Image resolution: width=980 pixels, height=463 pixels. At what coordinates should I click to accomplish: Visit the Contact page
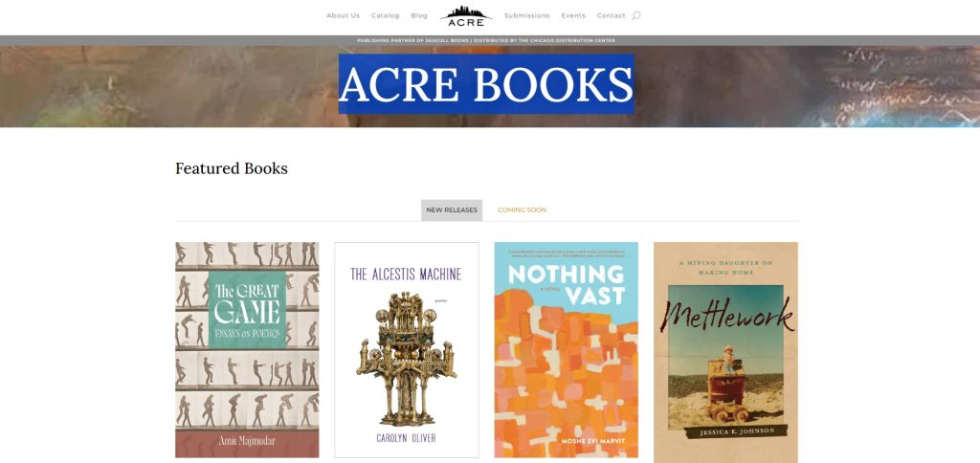coord(612,15)
